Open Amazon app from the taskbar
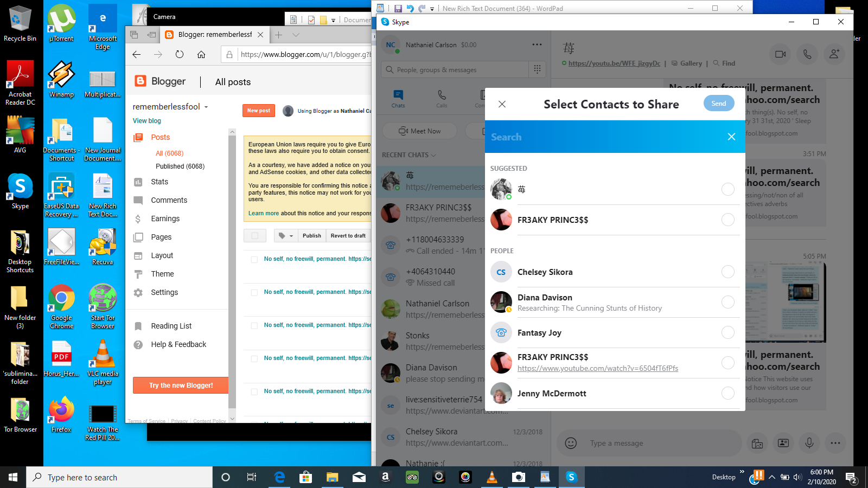 point(386,477)
